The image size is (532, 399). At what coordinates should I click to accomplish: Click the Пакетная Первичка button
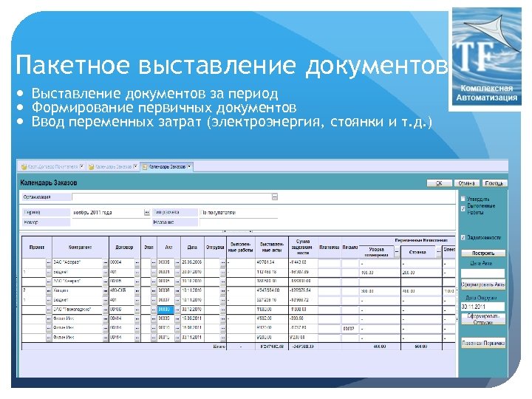tap(483, 343)
